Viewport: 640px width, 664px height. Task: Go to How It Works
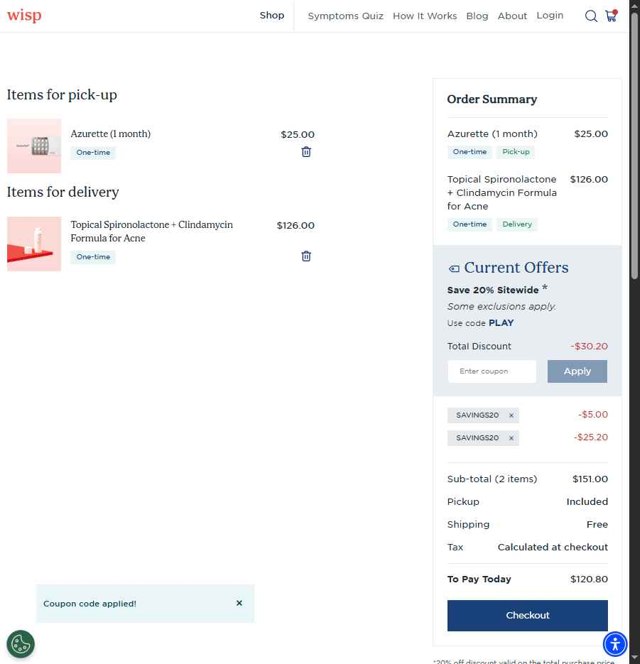click(x=425, y=16)
